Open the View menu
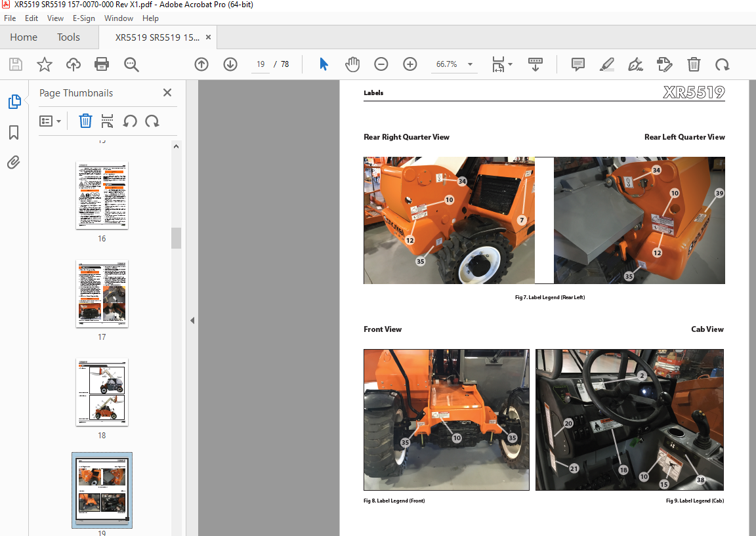This screenshot has height=536, width=756. point(55,18)
